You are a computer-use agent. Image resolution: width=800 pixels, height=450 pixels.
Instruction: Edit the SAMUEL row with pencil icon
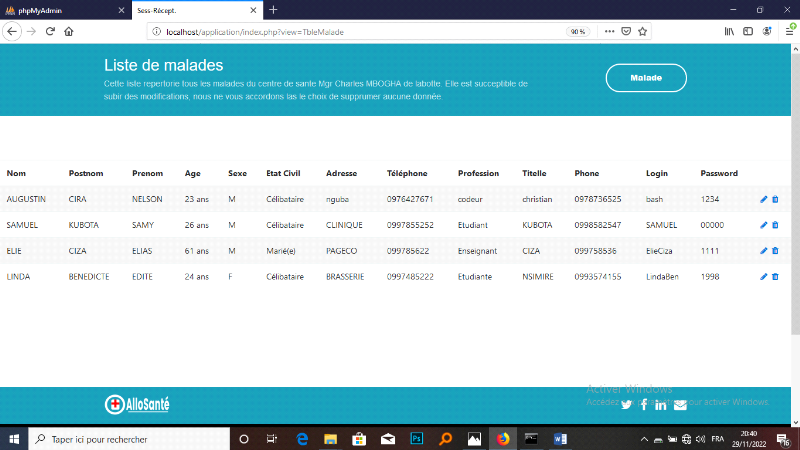(x=763, y=225)
